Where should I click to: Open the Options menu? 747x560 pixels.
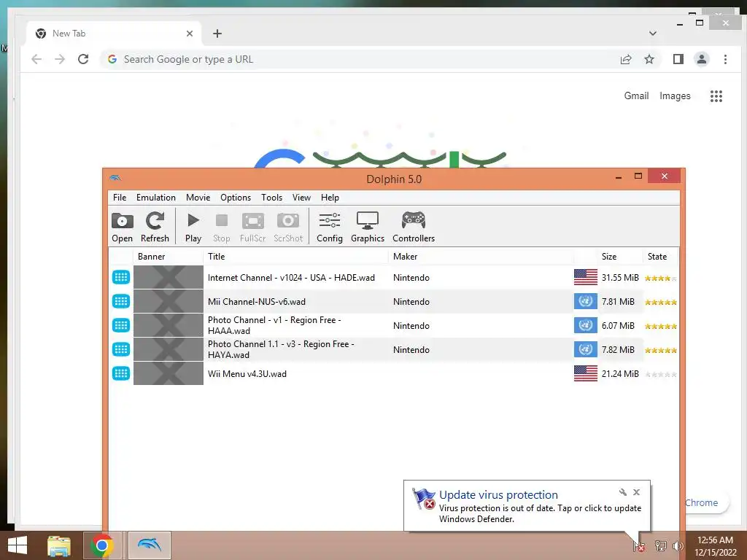click(x=236, y=198)
